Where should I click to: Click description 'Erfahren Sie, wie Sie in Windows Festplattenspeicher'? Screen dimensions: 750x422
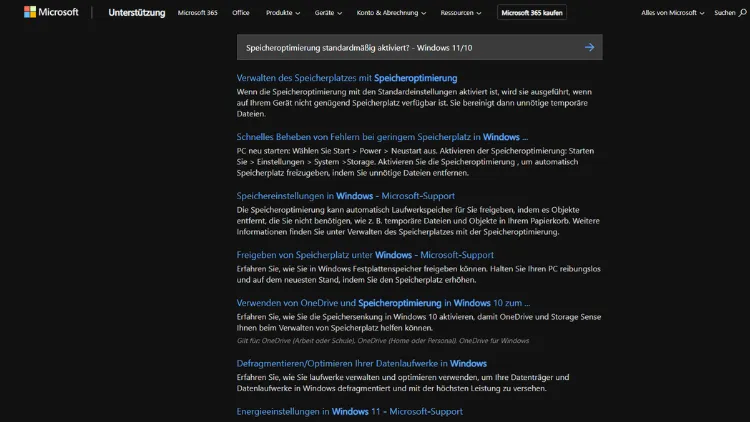click(x=419, y=274)
